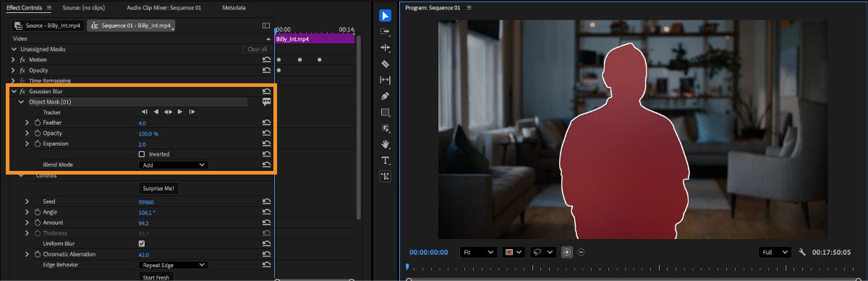868x281 pixels.
Task: Toggle the timeline view icon in Effect Controls
Action: coord(266,25)
